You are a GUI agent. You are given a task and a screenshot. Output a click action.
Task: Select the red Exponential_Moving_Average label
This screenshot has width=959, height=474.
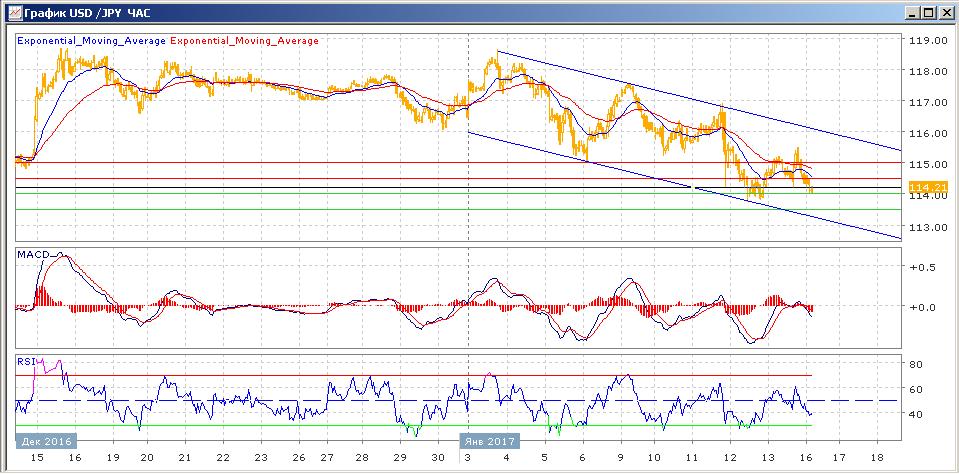point(245,41)
